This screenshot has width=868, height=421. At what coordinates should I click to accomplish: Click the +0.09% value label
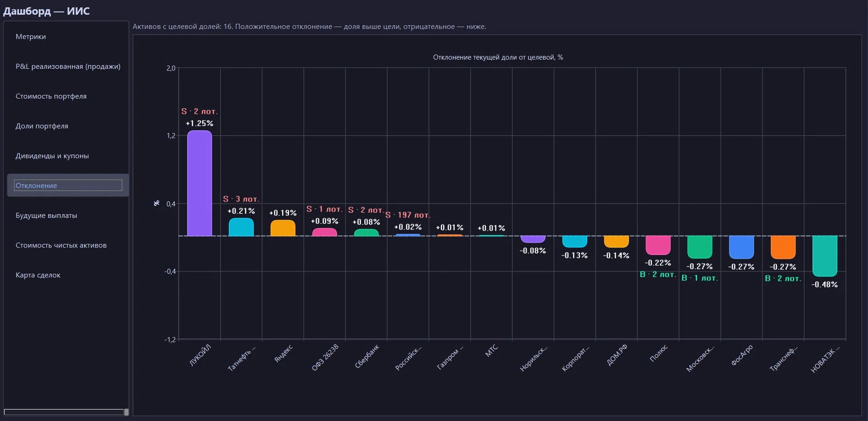324,221
